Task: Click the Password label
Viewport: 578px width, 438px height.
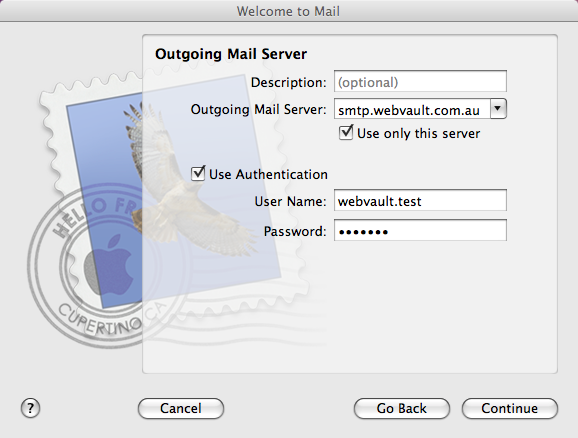Action: tap(295, 231)
